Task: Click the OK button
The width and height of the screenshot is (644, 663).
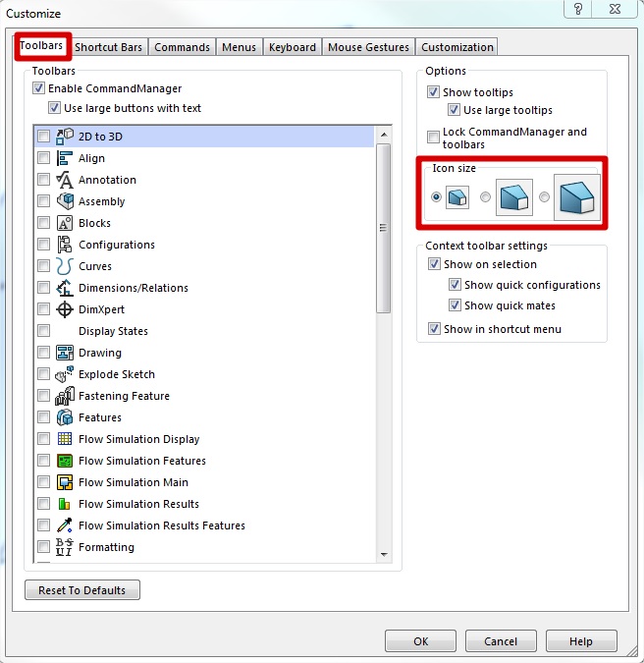Action: point(420,641)
